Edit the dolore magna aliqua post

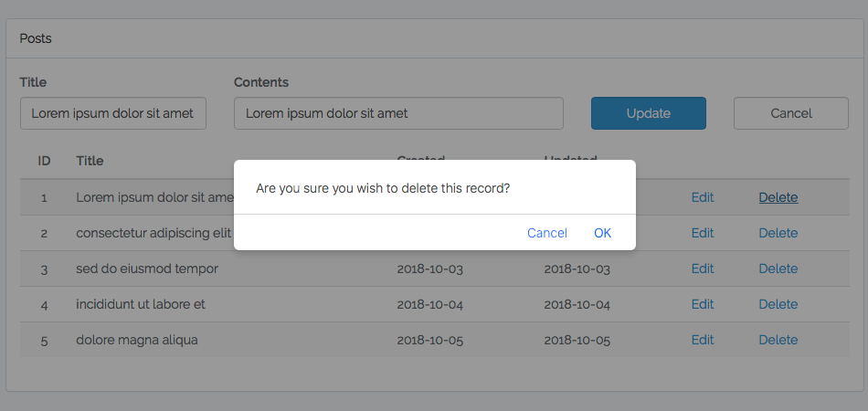pyautogui.click(x=703, y=340)
